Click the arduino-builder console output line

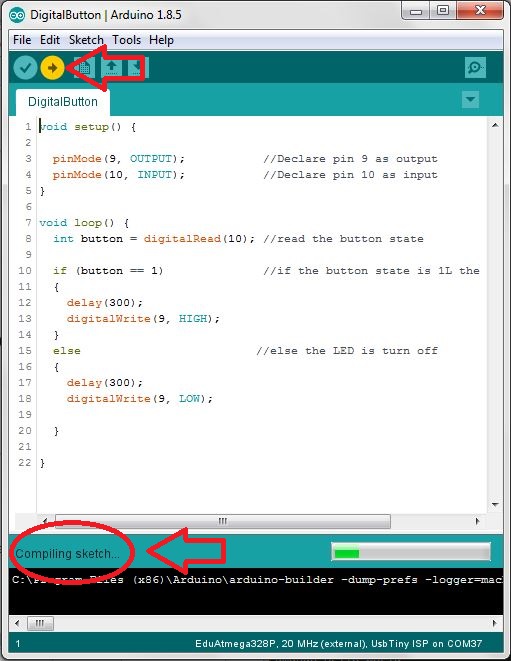click(257, 580)
